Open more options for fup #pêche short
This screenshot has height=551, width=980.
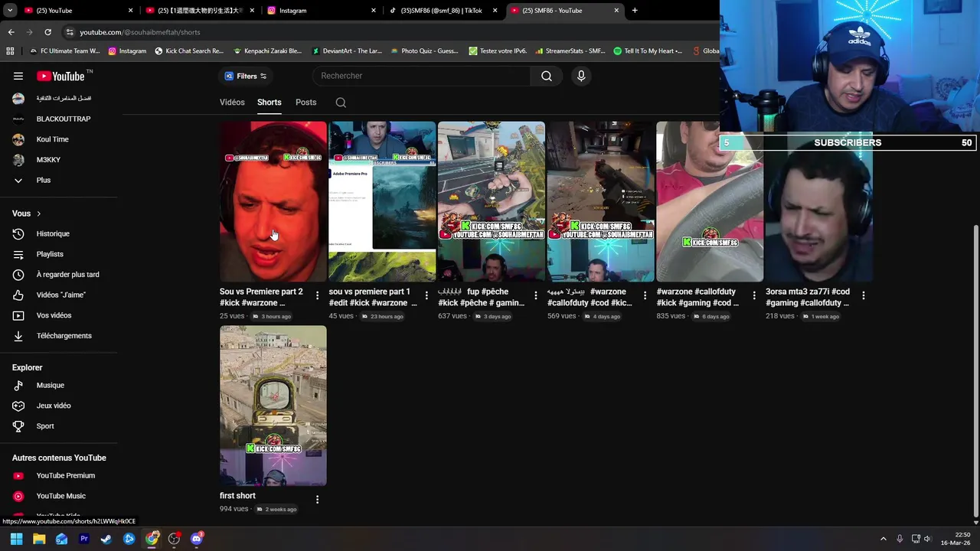click(536, 295)
